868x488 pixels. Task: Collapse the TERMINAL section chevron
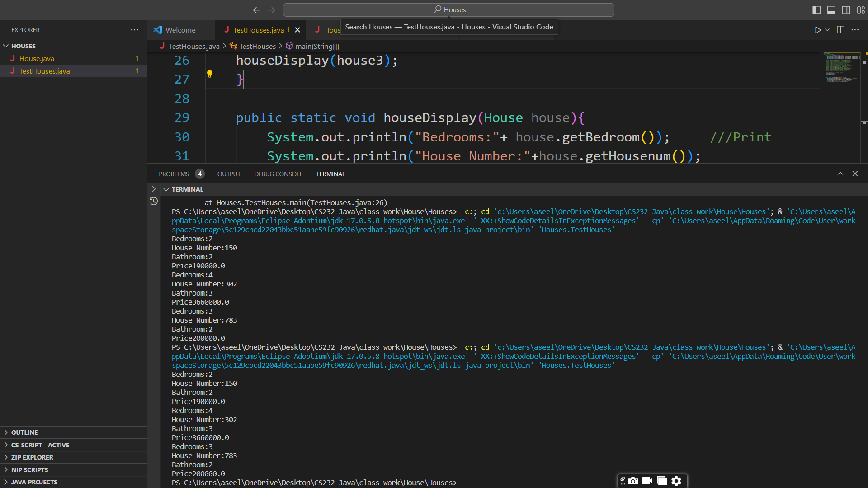[x=166, y=189]
